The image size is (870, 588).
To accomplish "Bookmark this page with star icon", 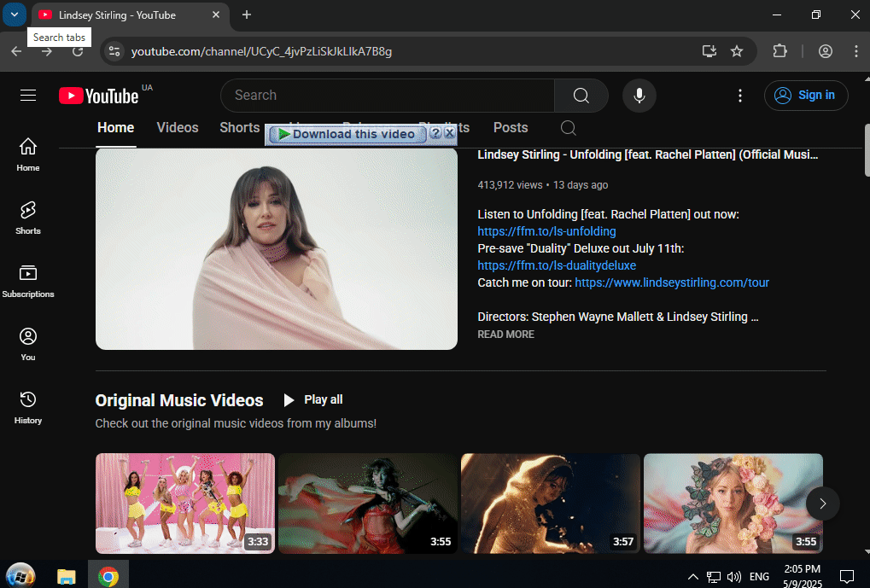I will [737, 51].
